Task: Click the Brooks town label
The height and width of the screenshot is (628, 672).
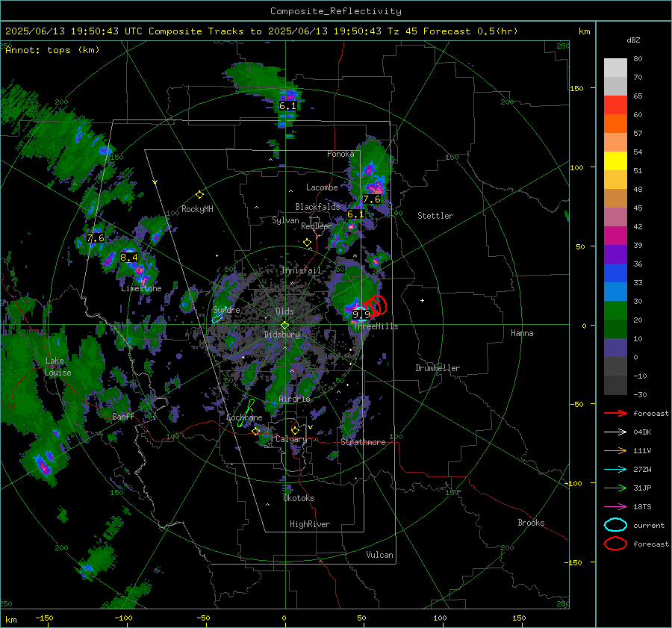Action: (x=531, y=523)
